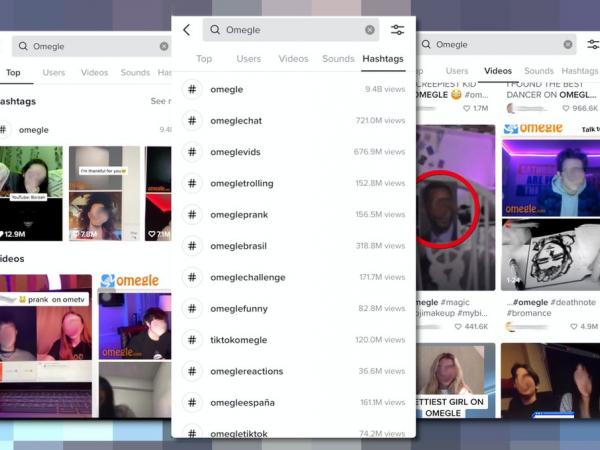The width and height of the screenshot is (600, 450).
Task: Click hashtag icon beside omegletiktok
Action: tap(192, 433)
